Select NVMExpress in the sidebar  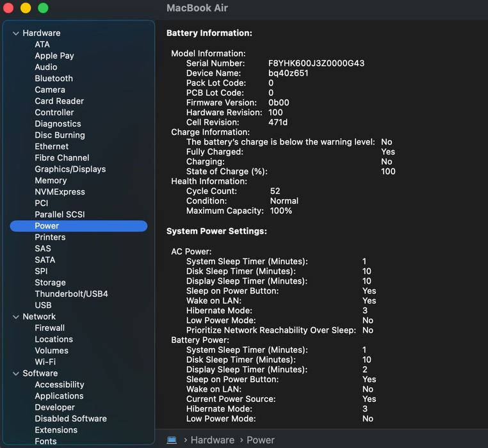coord(60,192)
